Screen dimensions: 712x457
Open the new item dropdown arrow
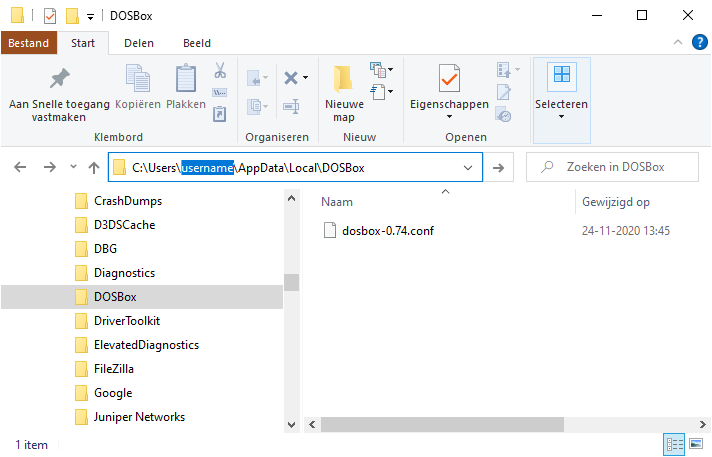tap(391, 70)
